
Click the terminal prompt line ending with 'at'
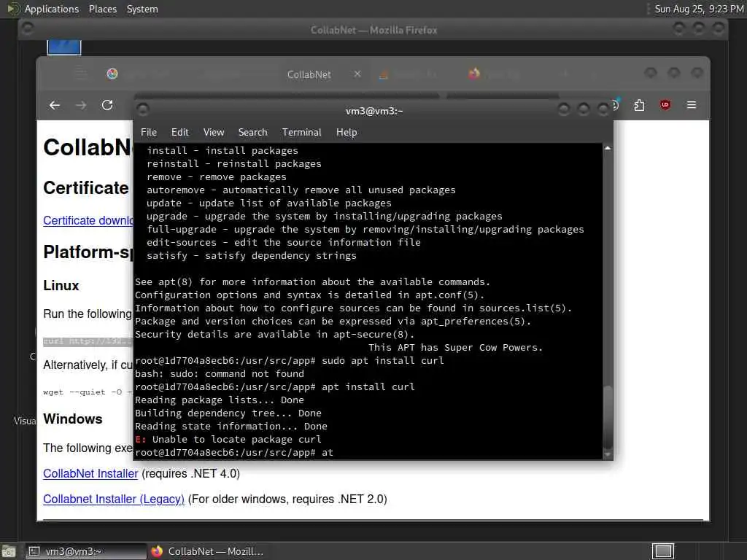click(x=234, y=452)
